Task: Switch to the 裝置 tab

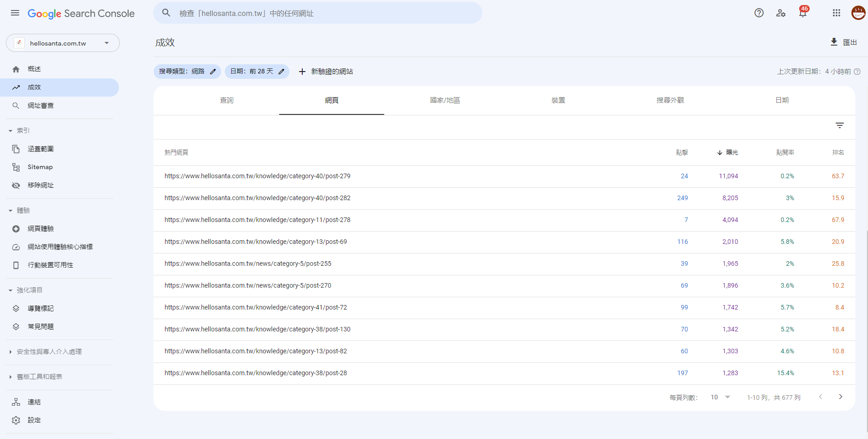Action: pos(558,100)
